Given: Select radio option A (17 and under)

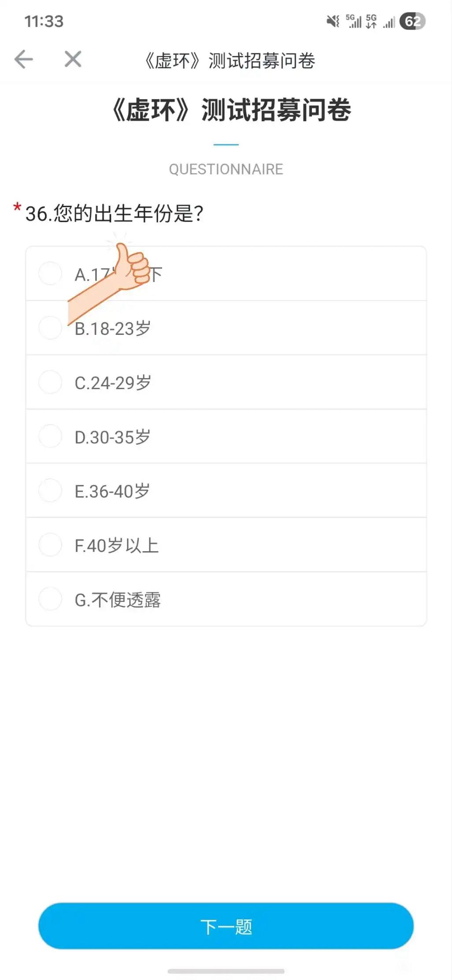Looking at the screenshot, I should coord(50,274).
